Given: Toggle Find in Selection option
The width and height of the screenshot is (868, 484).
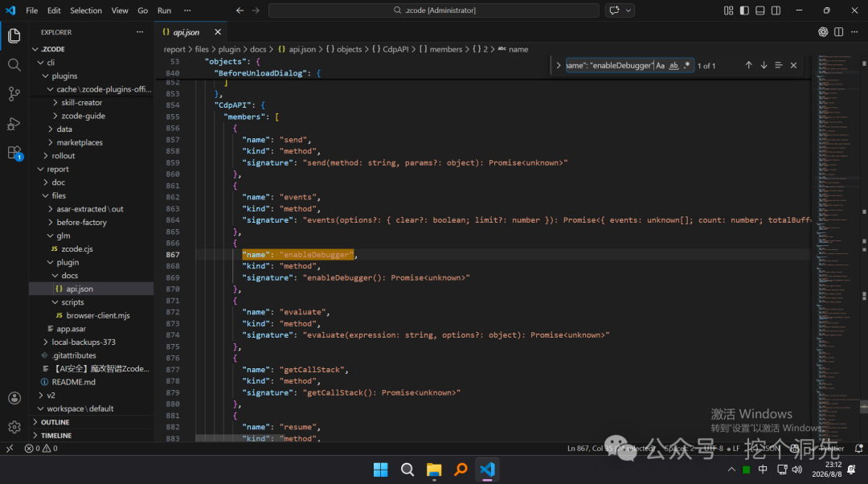Looking at the screenshot, I should pyautogui.click(x=778, y=65).
